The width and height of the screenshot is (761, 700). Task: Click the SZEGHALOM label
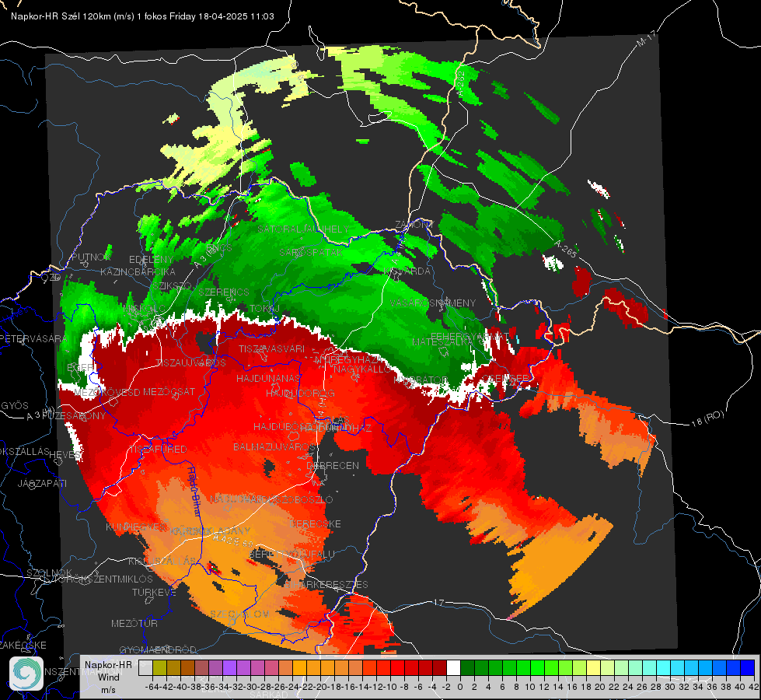pyautogui.click(x=239, y=614)
